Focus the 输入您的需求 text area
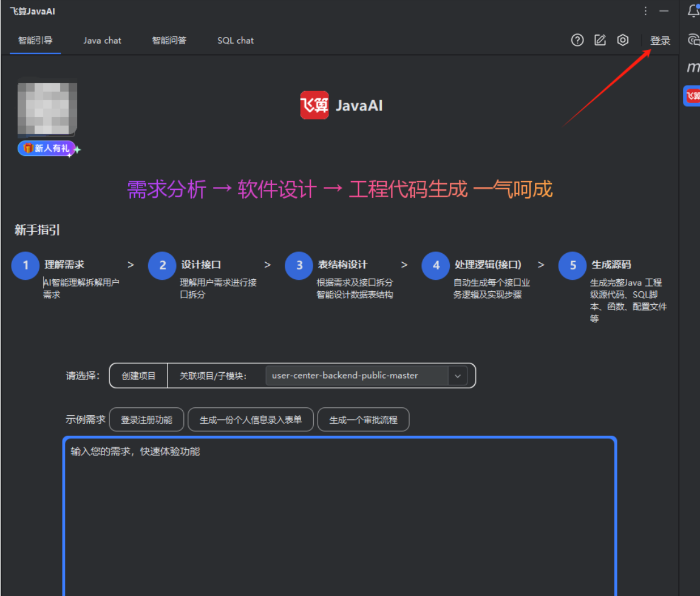This screenshot has height=596, width=700. click(x=340, y=516)
